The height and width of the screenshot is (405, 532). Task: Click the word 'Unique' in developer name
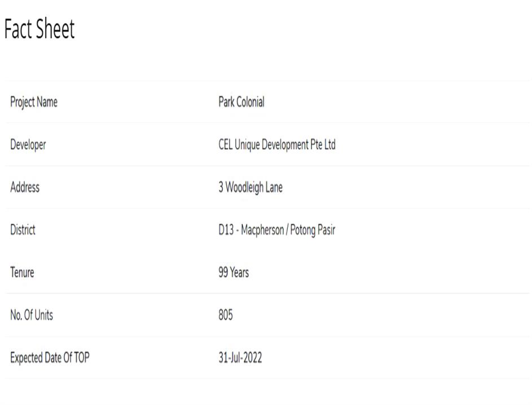245,145
